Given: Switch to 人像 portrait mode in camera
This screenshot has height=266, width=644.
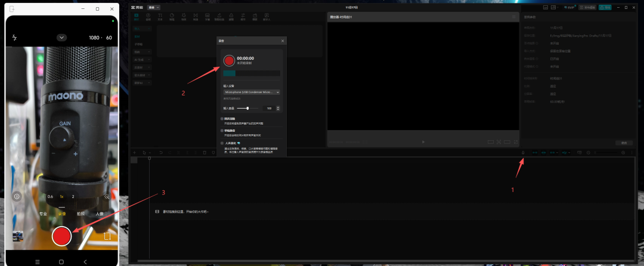Looking at the screenshot, I should [100, 214].
